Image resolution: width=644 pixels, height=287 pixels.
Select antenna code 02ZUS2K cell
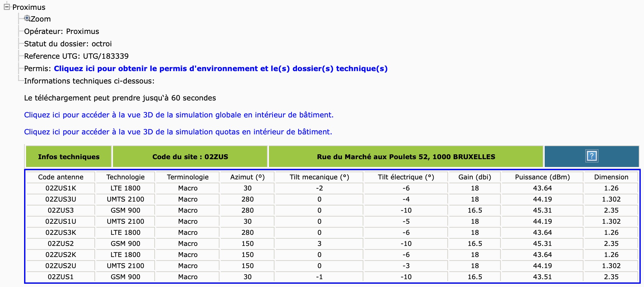pos(61,255)
